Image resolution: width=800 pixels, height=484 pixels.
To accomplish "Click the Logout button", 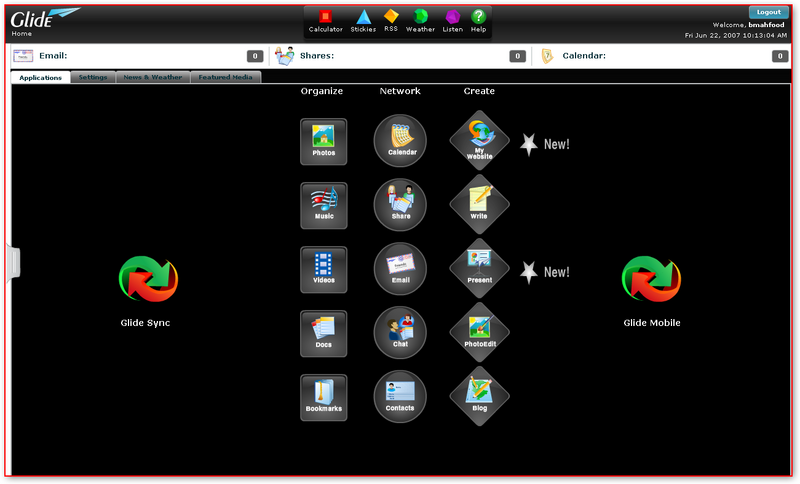I will point(768,12).
